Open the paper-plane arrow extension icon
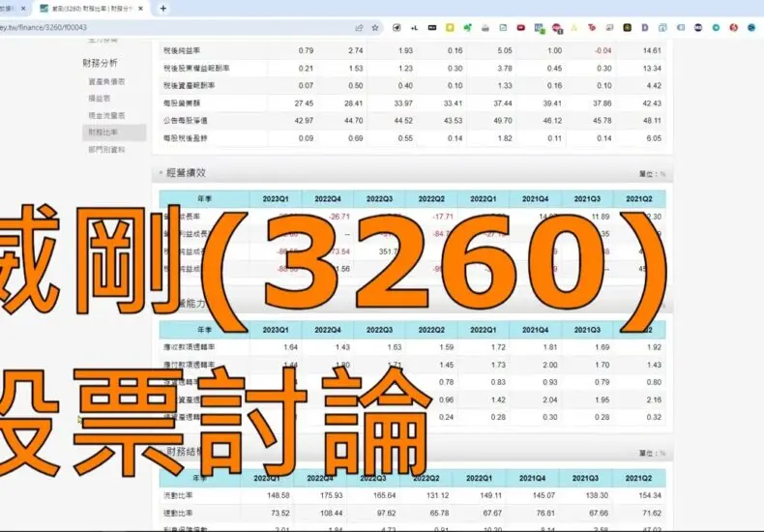The height and width of the screenshot is (532, 764). point(397,28)
